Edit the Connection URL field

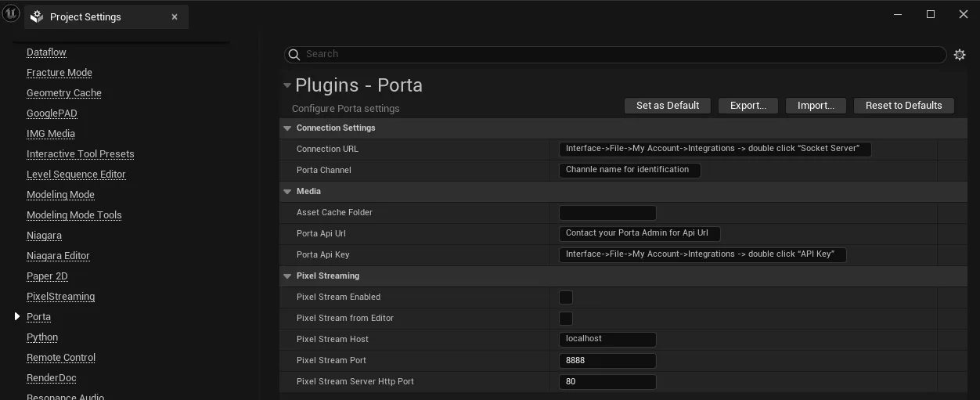pyautogui.click(x=715, y=149)
